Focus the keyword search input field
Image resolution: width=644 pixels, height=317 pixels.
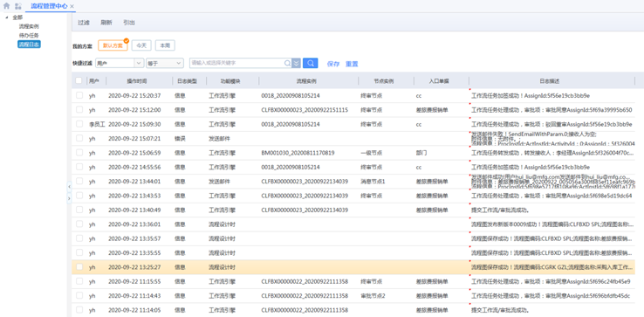(x=237, y=64)
